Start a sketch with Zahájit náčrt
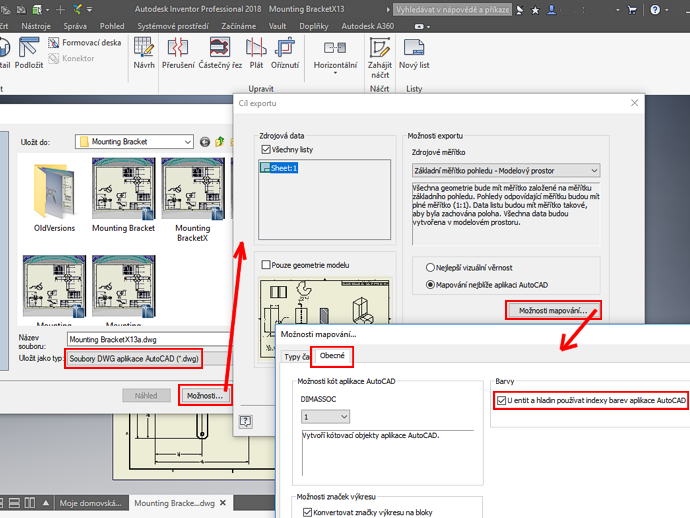Screen dimensions: 690x518 380,57
